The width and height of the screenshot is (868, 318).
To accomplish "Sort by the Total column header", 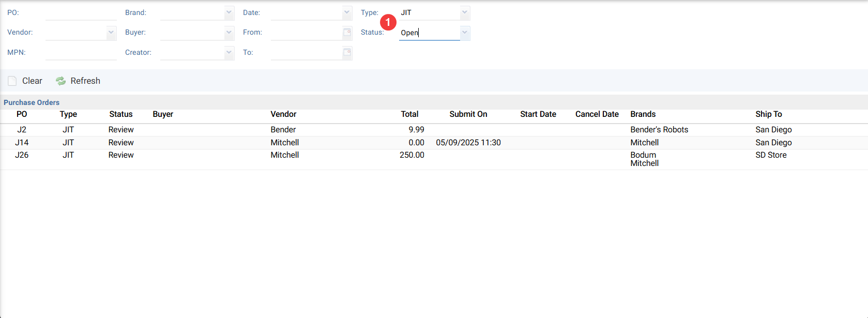I will pyautogui.click(x=409, y=114).
